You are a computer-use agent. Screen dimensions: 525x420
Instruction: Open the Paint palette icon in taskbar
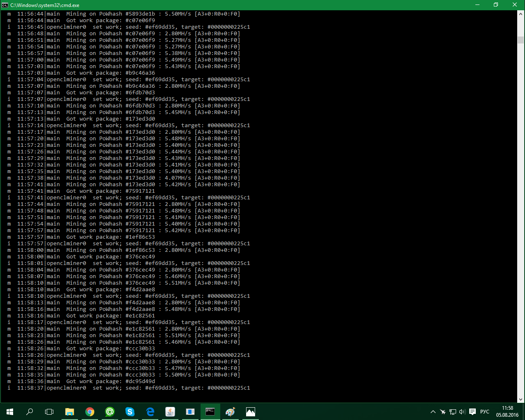[230, 412]
